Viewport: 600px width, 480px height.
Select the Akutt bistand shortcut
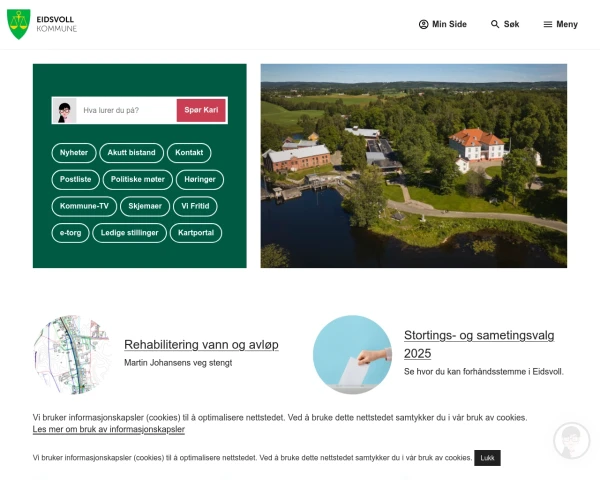(x=132, y=153)
